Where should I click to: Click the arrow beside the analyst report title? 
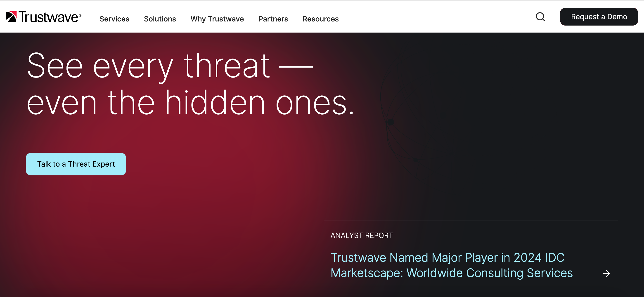click(x=606, y=273)
